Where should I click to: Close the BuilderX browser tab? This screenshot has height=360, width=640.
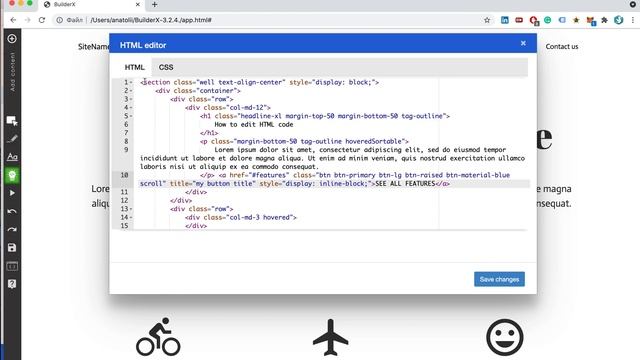pyautogui.click(x=138, y=4)
